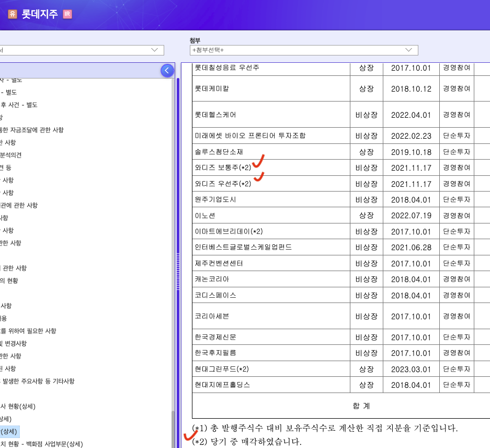Viewport: 490px width, 448px height.
Task: Click the '와디즈 우선주(*2)' cell
Action: coord(271,184)
